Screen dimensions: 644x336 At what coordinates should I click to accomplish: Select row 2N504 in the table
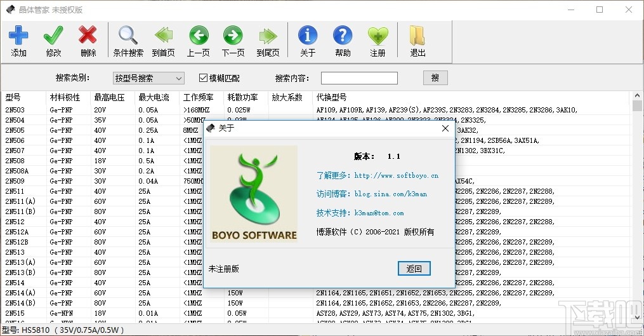(x=315, y=120)
